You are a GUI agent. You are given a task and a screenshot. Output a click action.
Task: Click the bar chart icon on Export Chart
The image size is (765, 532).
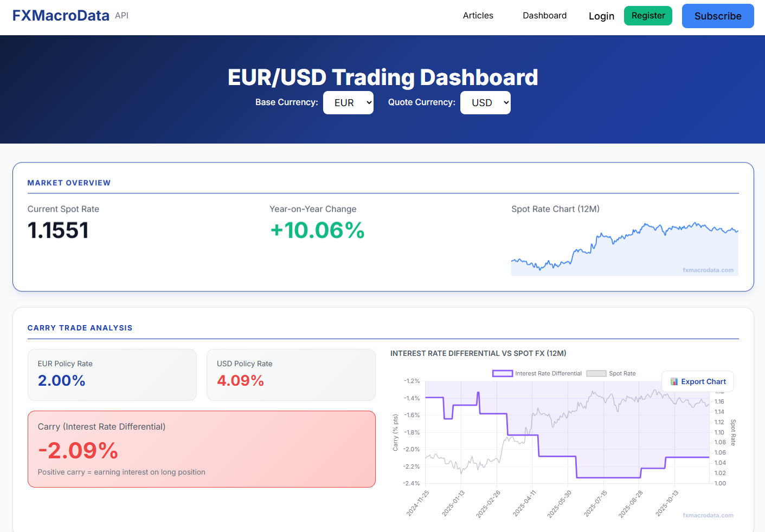click(x=674, y=381)
